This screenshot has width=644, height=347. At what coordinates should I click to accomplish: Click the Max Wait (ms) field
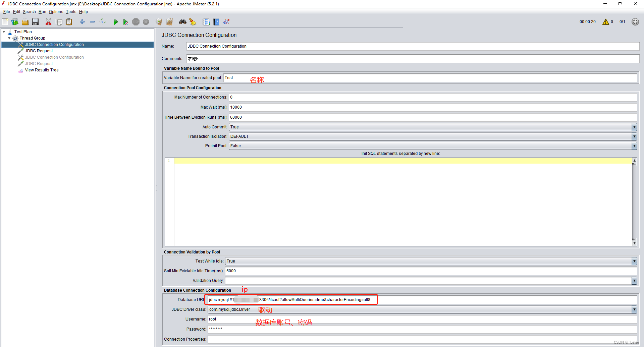click(x=433, y=107)
